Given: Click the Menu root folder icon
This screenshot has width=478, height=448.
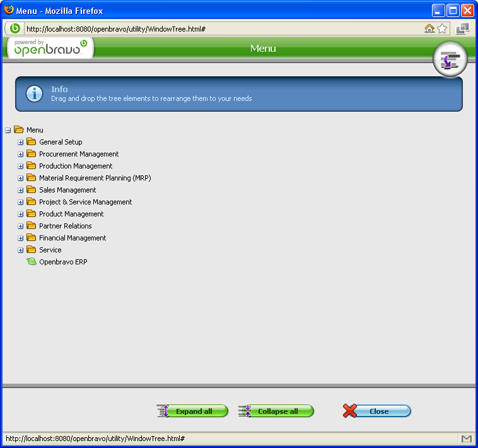Looking at the screenshot, I should click(19, 129).
